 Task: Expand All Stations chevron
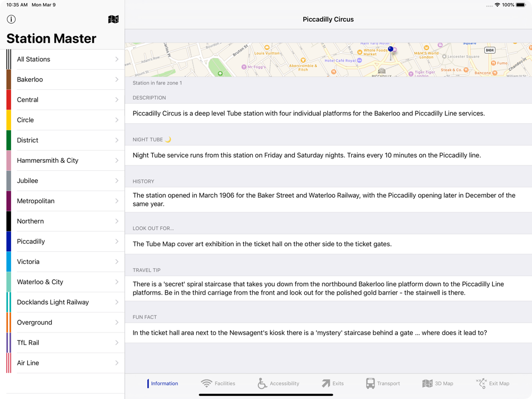click(x=117, y=59)
